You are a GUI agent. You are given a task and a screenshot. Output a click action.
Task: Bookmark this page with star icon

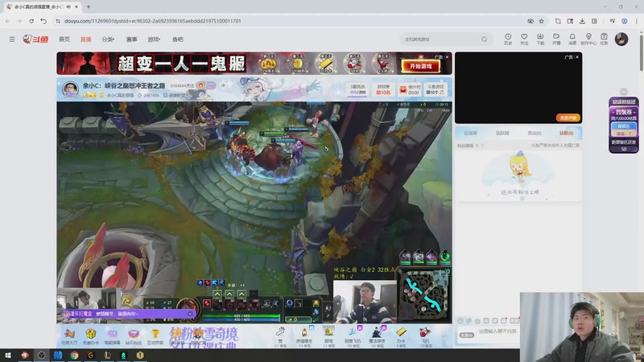541,21
